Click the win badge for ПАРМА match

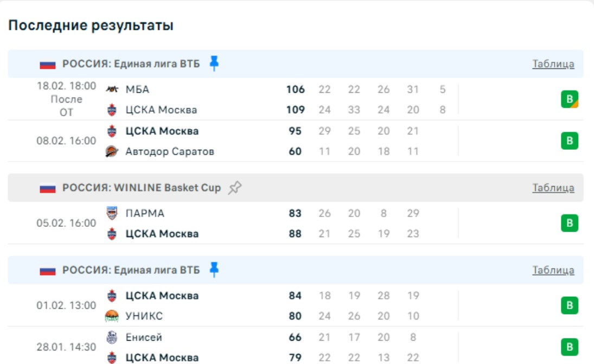tap(569, 223)
